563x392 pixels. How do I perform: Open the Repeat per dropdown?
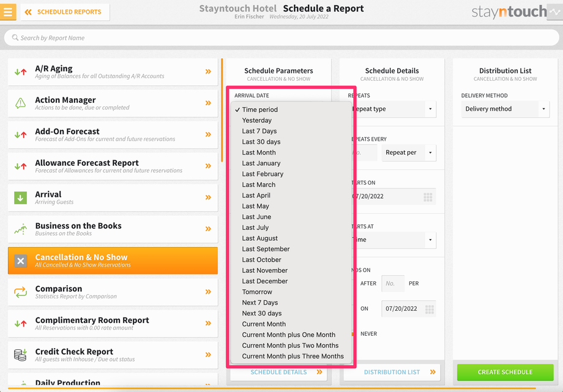(x=409, y=152)
